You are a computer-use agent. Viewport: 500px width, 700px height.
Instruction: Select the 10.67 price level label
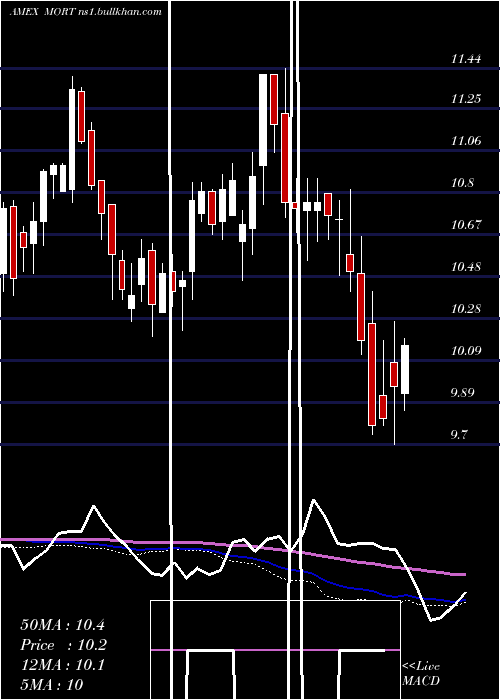466,225
